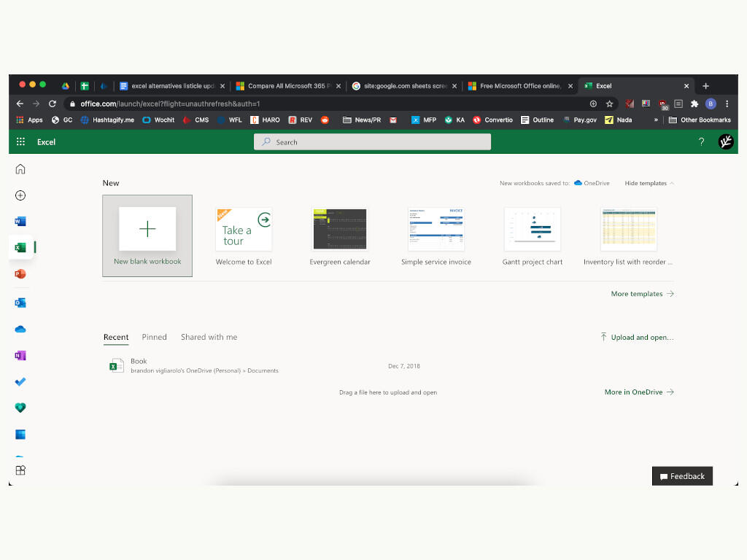This screenshot has width=747, height=560.
Task: Open the To Do checkmark app
Action: point(20,381)
